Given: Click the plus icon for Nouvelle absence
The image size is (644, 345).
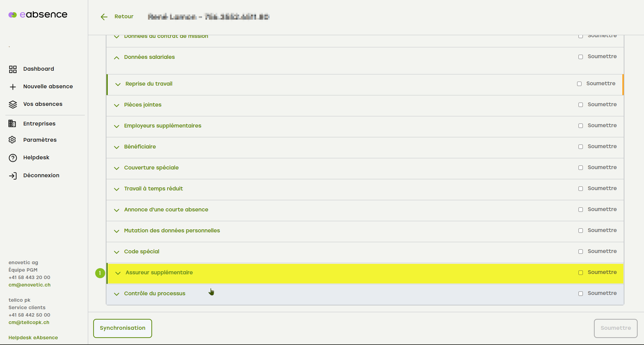Looking at the screenshot, I should point(13,87).
